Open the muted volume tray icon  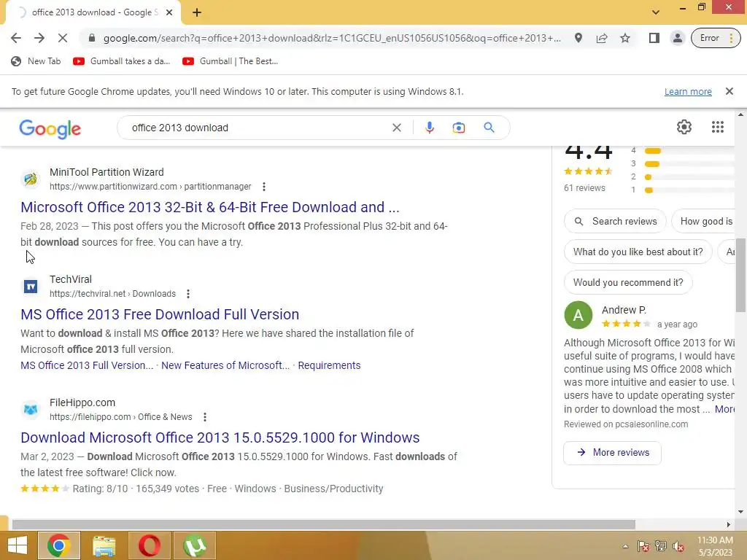click(678, 546)
